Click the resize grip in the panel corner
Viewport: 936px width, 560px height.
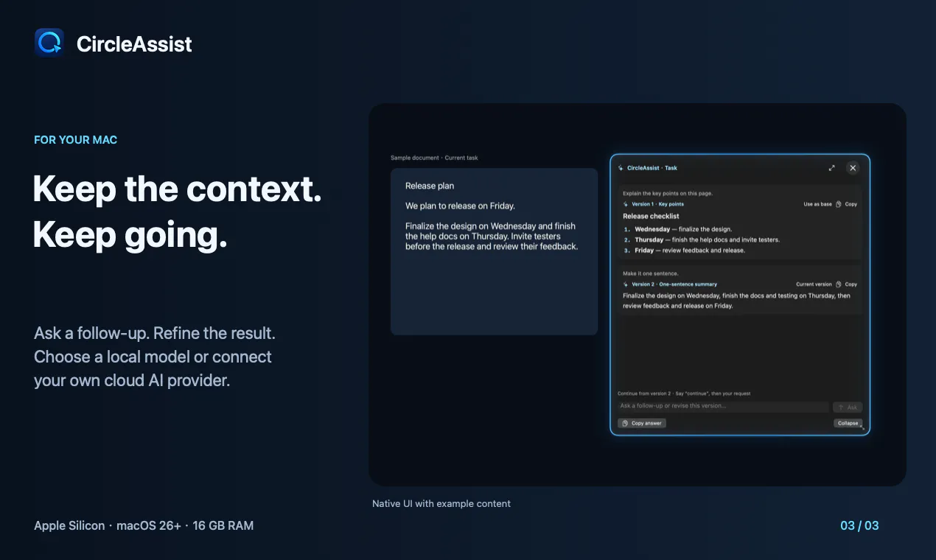click(x=862, y=427)
